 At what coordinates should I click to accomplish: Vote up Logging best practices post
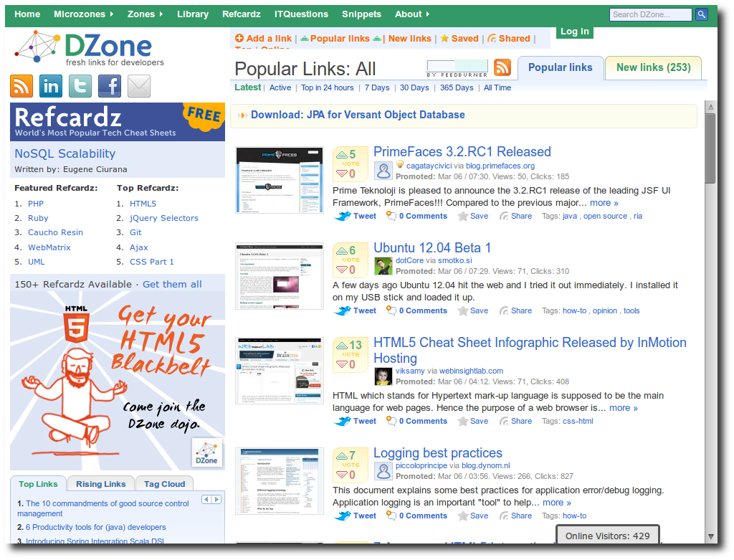(343, 455)
